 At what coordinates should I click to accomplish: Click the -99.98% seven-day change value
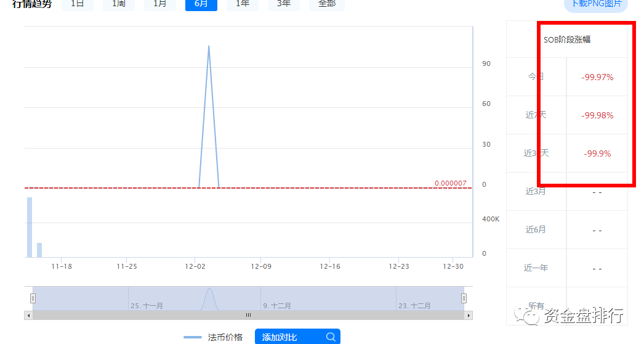click(597, 115)
